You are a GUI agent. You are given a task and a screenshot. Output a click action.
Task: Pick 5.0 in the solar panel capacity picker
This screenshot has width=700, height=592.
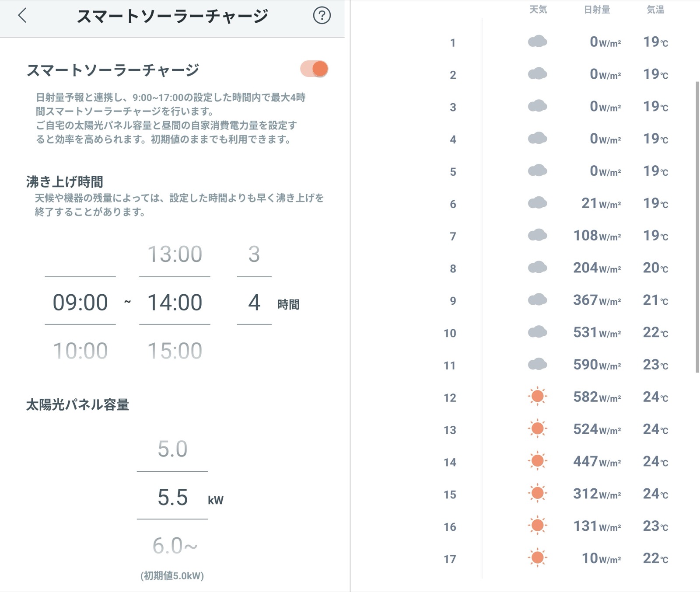(172, 449)
